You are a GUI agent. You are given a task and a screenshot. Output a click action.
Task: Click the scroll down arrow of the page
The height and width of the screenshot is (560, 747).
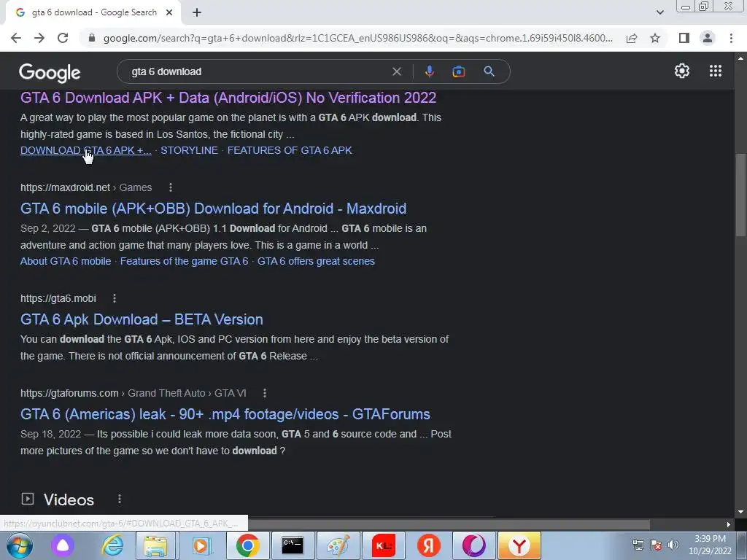741,512
